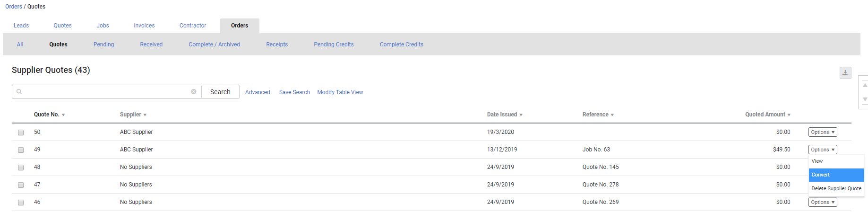The height and width of the screenshot is (212, 868).
Task: Switch to the Contractor tab
Action: pos(193,26)
